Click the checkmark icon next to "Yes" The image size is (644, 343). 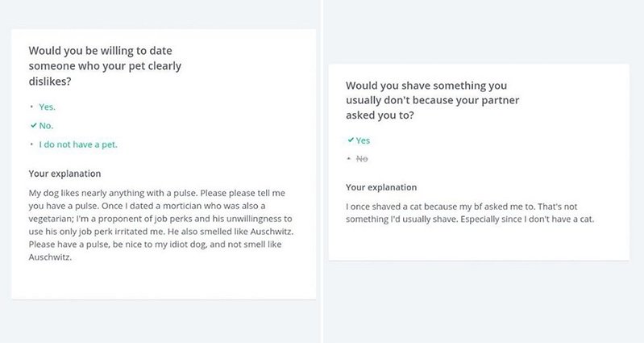(350, 140)
